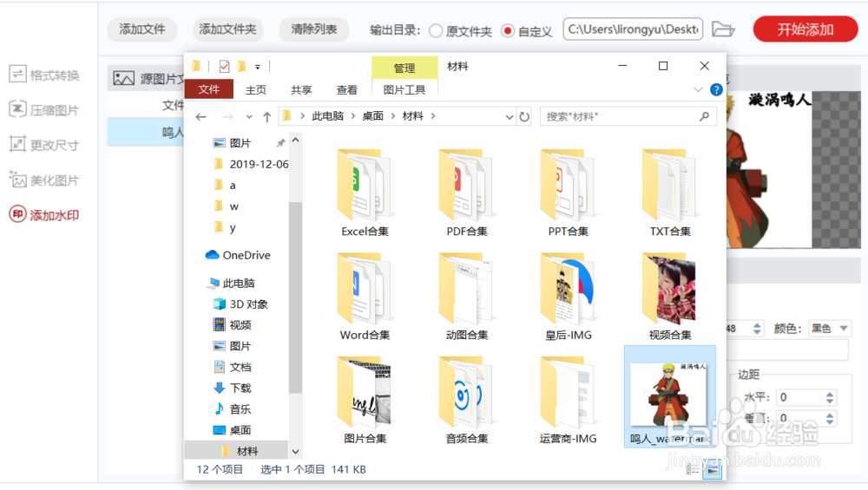Open the 颜色 color dropdown showing 黑色

pos(829,329)
